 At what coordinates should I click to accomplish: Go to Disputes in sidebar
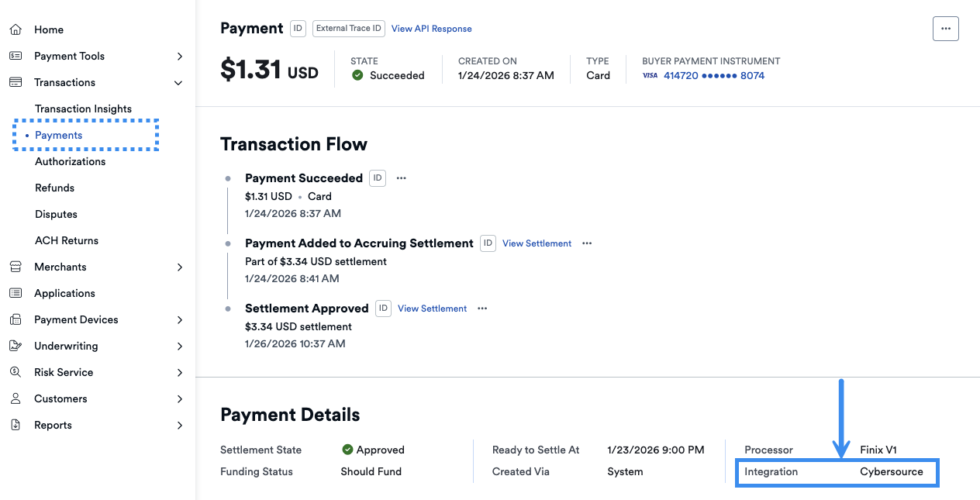(56, 214)
